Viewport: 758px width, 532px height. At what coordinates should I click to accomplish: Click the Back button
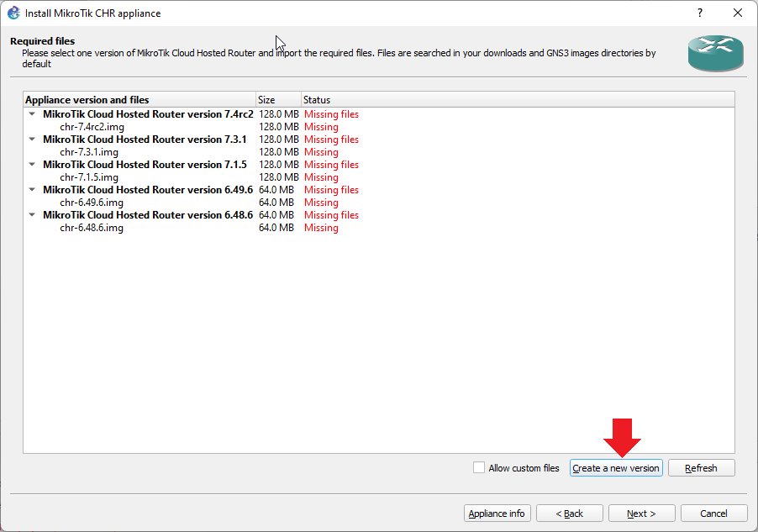point(569,513)
